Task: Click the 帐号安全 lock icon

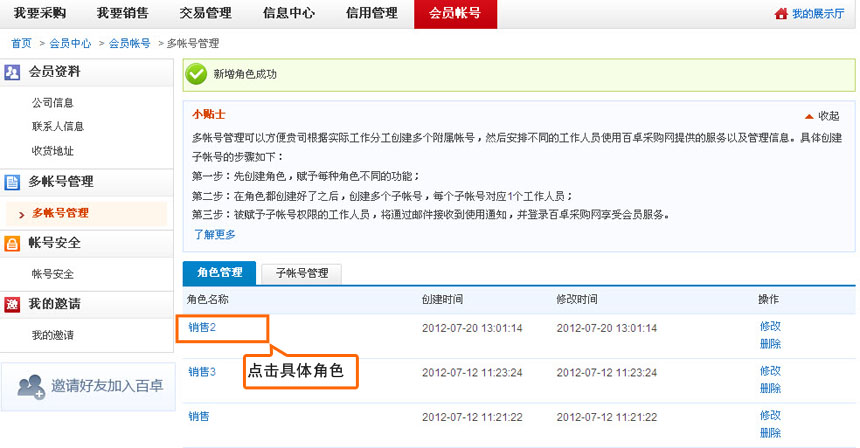Action: tap(13, 243)
